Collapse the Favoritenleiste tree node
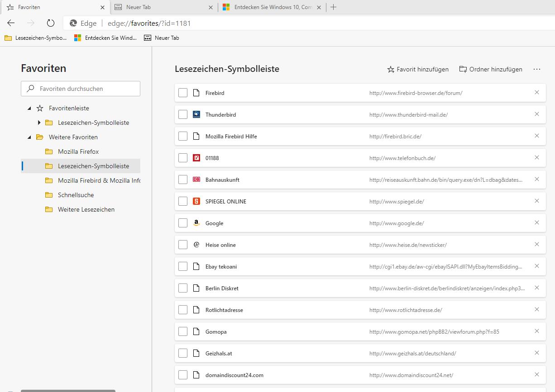This screenshot has height=392, width=555. tap(30, 109)
